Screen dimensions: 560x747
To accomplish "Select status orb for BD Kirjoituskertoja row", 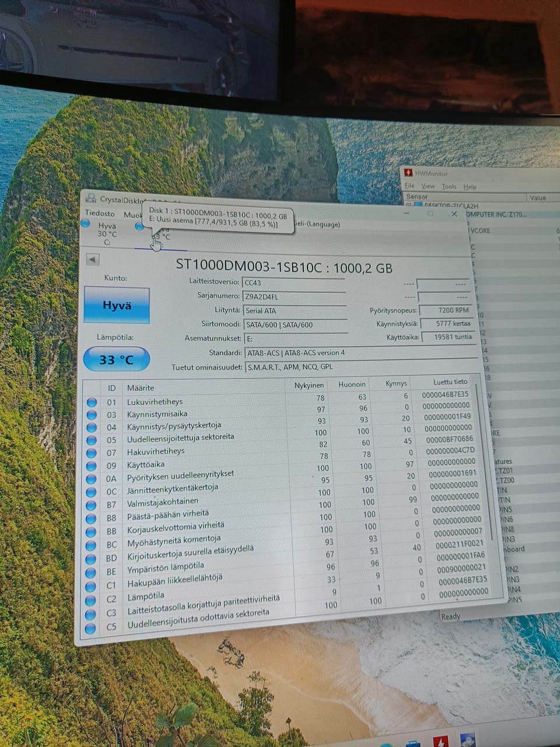I will [90, 558].
